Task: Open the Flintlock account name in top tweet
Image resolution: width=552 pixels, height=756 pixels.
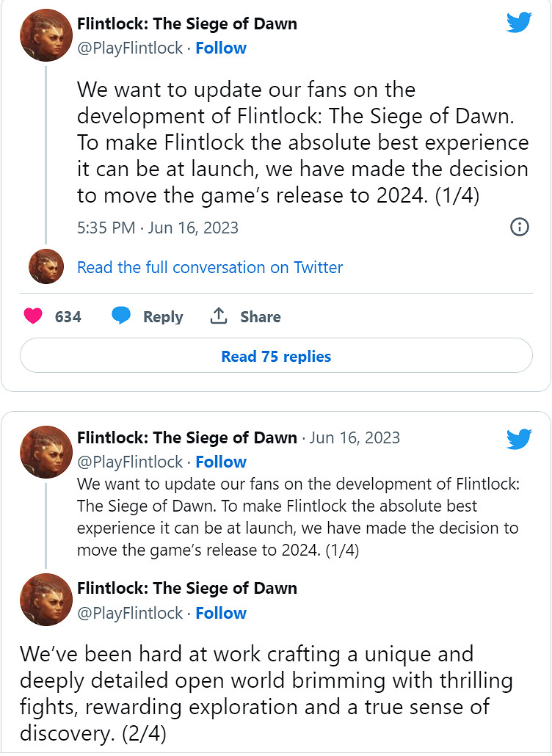Action: click(186, 23)
